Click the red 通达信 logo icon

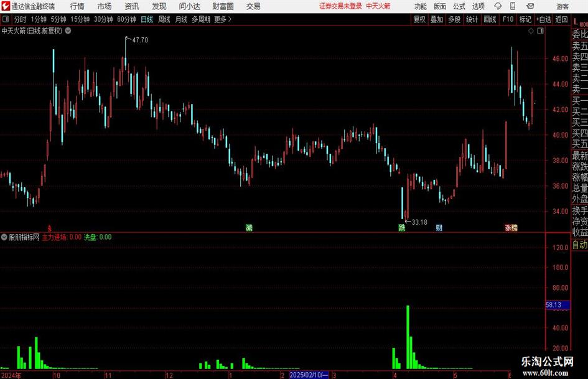6,6
